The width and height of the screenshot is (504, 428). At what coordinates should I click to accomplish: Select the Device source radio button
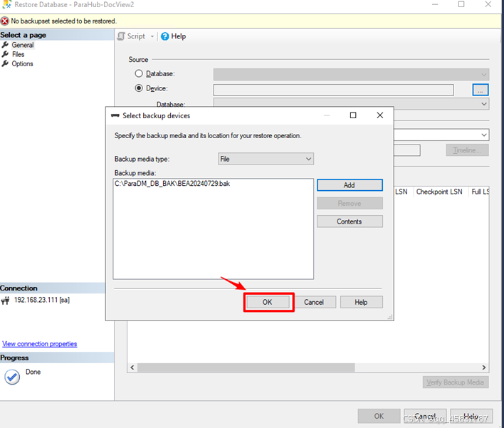tap(139, 88)
